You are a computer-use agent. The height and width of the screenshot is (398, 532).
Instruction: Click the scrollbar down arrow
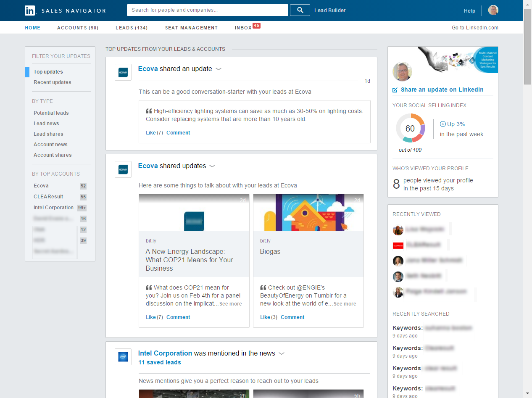(x=528, y=393)
